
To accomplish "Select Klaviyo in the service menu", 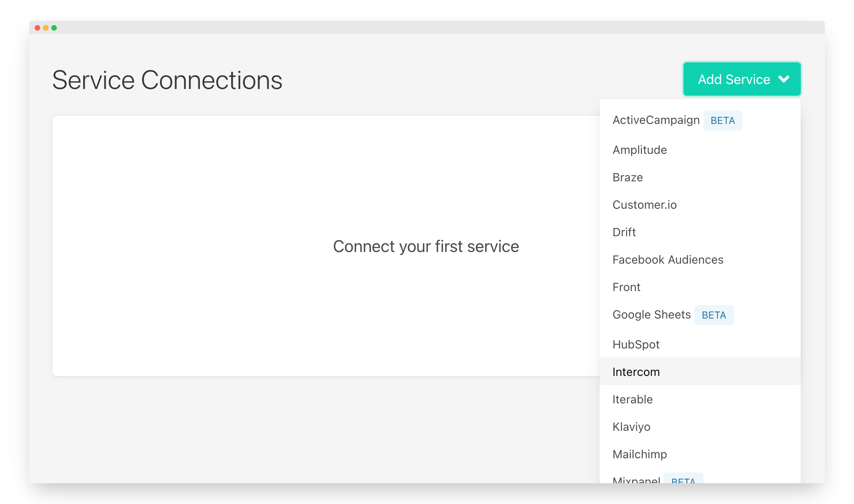I will tap(631, 427).
